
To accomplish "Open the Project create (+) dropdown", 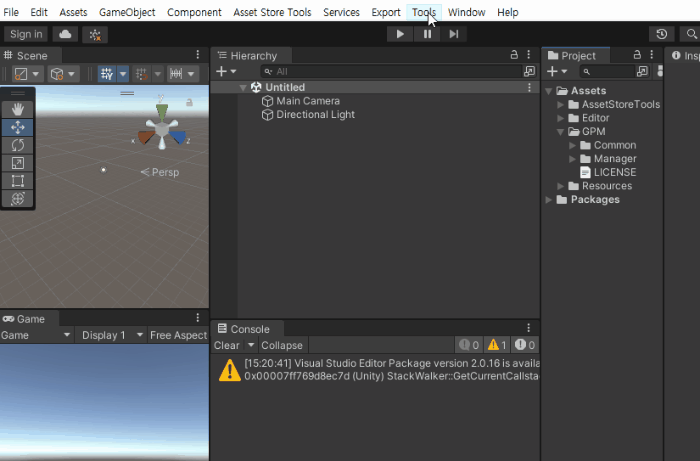I will (x=557, y=71).
